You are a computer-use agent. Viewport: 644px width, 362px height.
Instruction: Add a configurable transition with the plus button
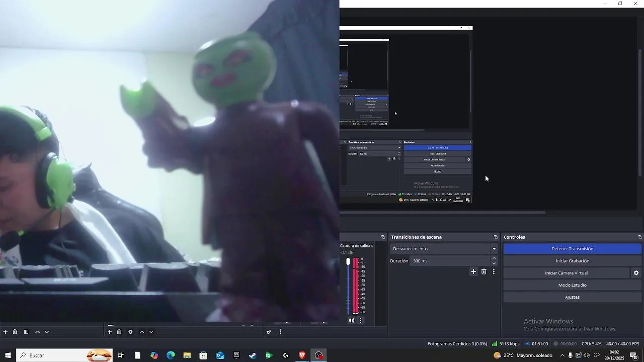coord(473,271)
